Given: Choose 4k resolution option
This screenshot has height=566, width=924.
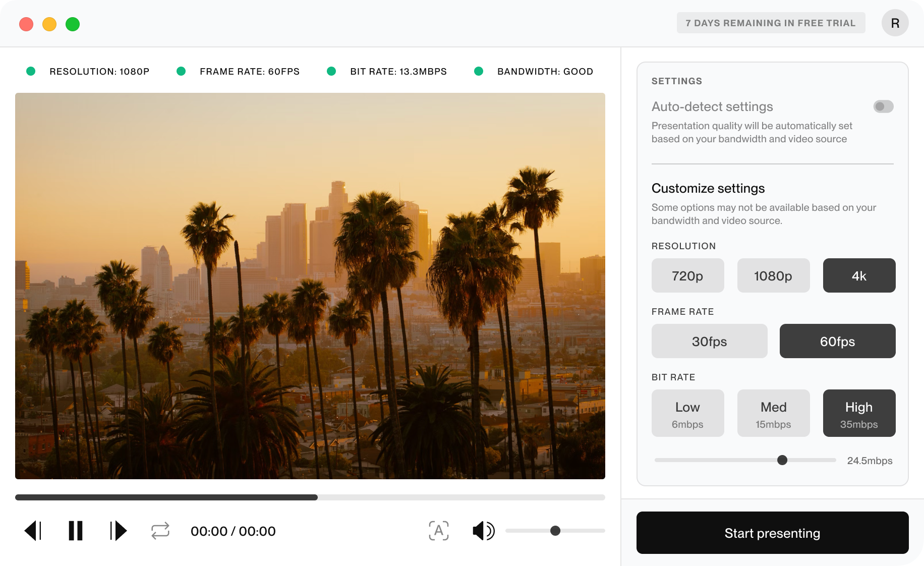Looking at the screenshot, I should coord(859,275).
